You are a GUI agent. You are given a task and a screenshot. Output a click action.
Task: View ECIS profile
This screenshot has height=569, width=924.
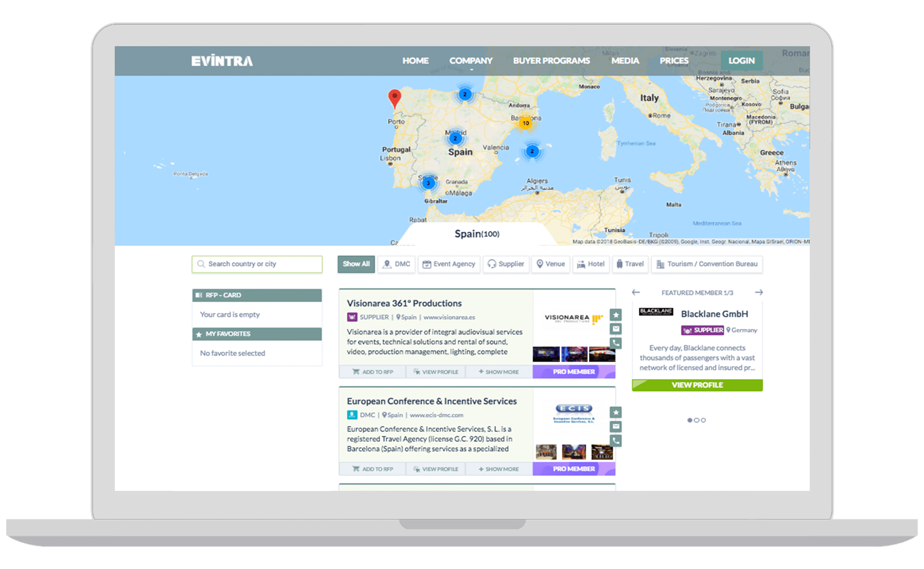436,469
